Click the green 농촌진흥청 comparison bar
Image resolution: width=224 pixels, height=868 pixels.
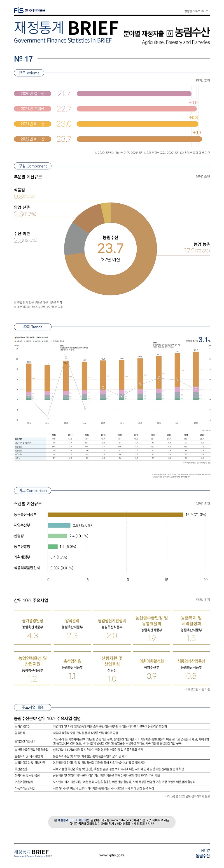tap(53, 546)
